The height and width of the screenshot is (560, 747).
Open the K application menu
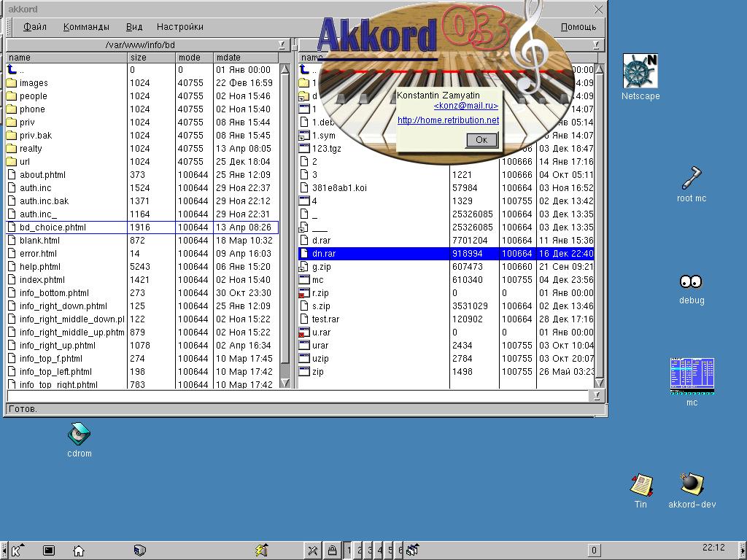point(18,551)
